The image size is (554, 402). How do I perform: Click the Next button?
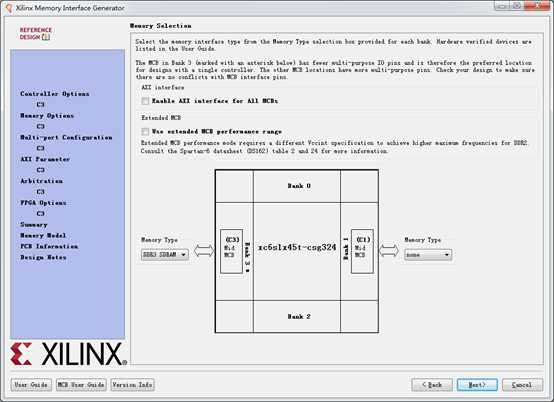[477, 385]
